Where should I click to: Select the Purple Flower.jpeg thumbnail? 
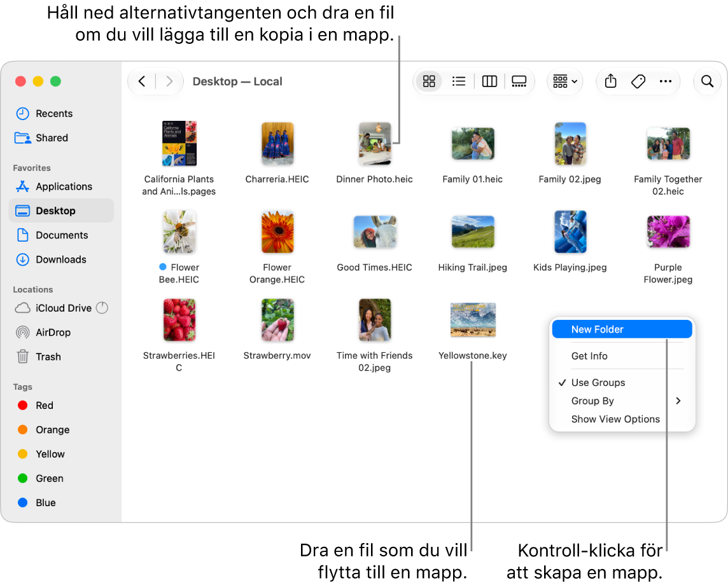tap(668, 231)
